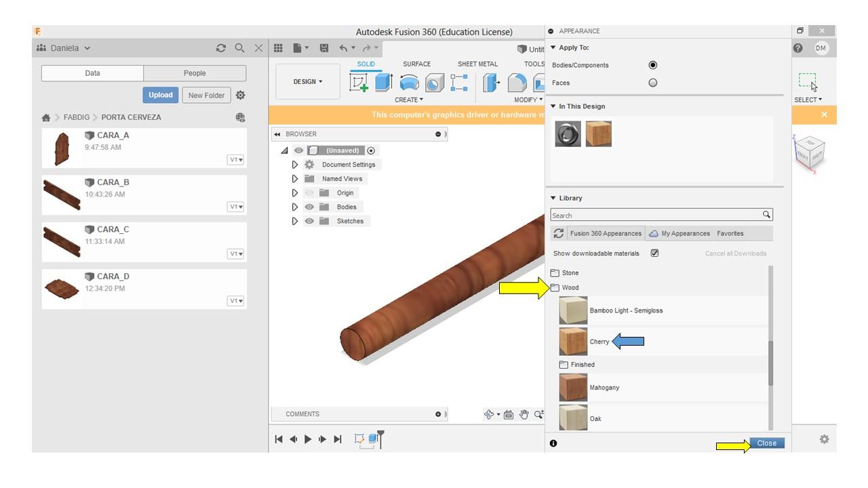The height and width of the screenshot is (488, 868).
Task: Click the appearance library Search field
Action: coord(661,215)
